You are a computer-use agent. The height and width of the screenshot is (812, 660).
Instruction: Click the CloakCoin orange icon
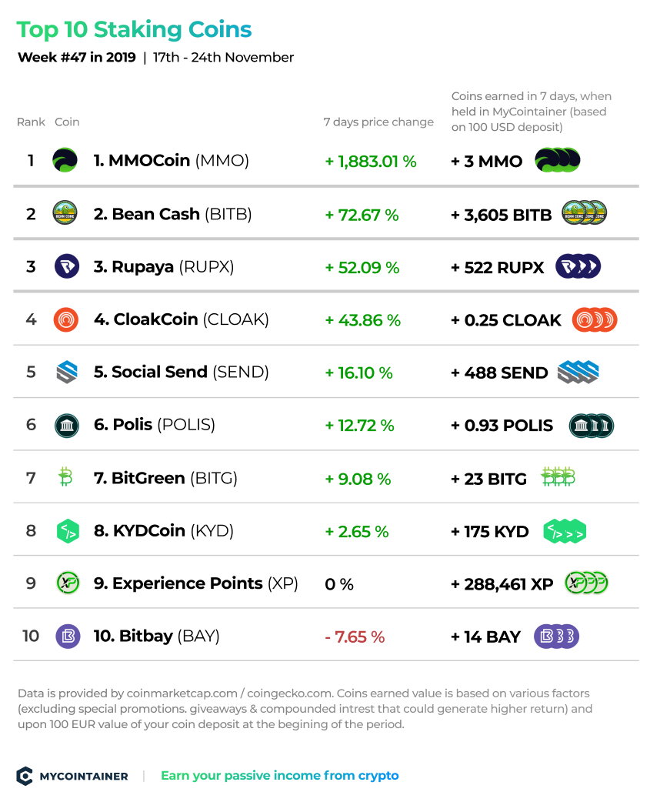tap(65, 319)
